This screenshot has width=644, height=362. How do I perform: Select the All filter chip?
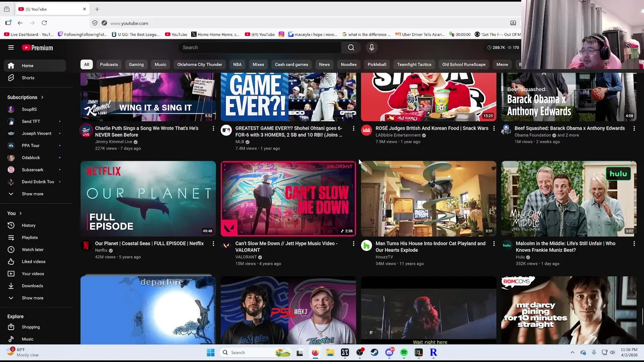tap(87, 64)
